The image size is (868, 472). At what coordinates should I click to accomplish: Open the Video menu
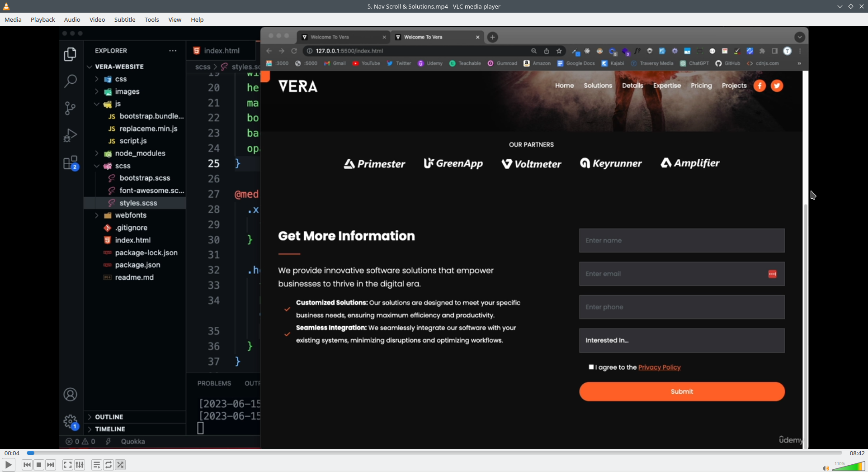click(x=97, y=19)
